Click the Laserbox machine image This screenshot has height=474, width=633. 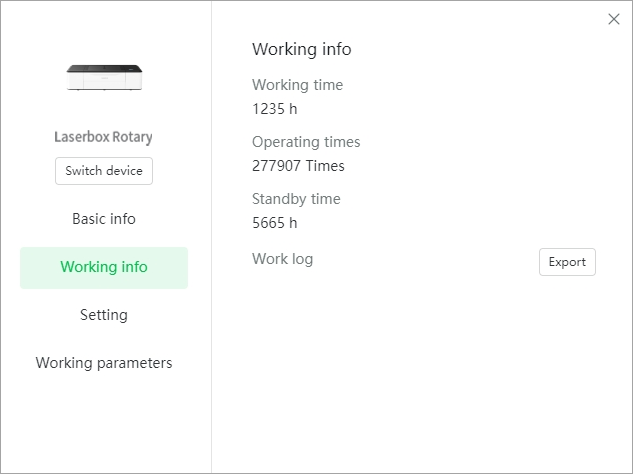(x=104, y=77)
